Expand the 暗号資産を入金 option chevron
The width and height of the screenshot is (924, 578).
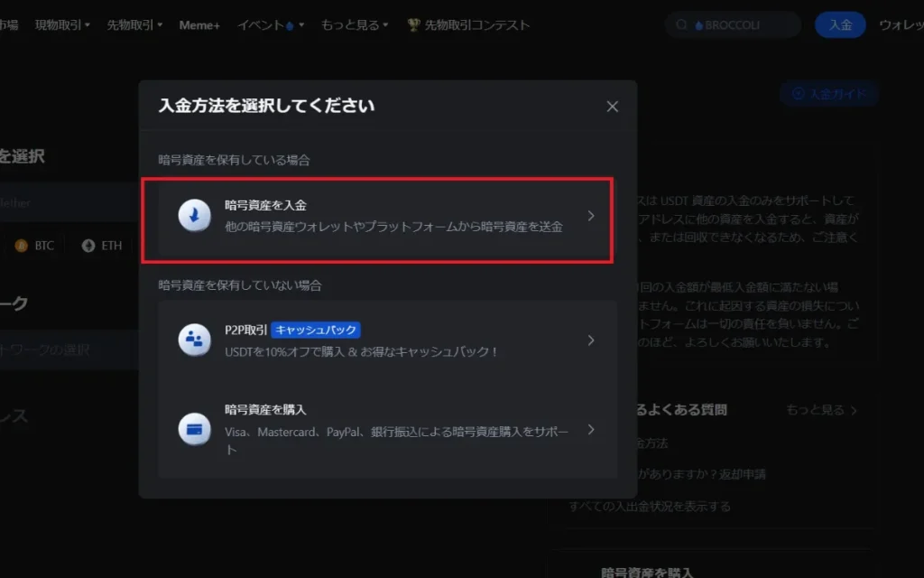591,216
